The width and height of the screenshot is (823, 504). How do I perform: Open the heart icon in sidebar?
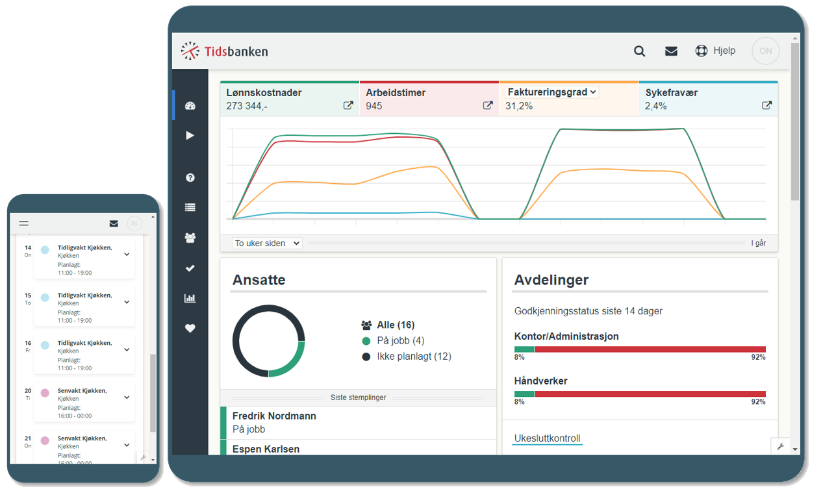pos(190,328)
